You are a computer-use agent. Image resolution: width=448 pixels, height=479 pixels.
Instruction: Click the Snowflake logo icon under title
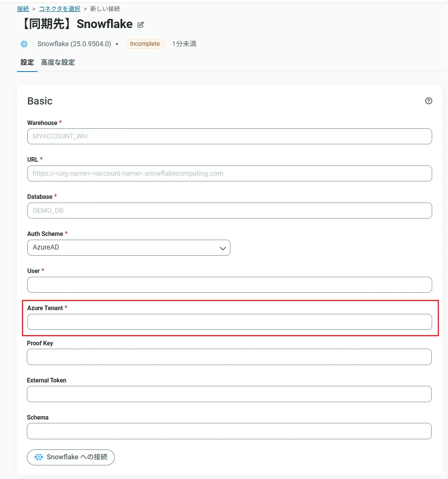[24, 44]
